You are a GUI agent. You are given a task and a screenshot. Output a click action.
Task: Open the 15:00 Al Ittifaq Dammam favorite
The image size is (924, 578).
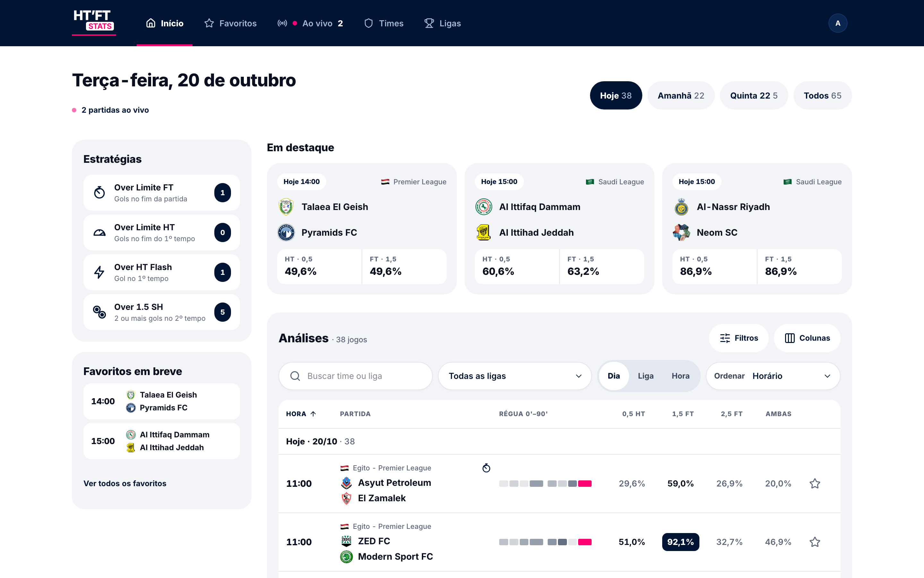pyautogui.click(x=161, y=441)
